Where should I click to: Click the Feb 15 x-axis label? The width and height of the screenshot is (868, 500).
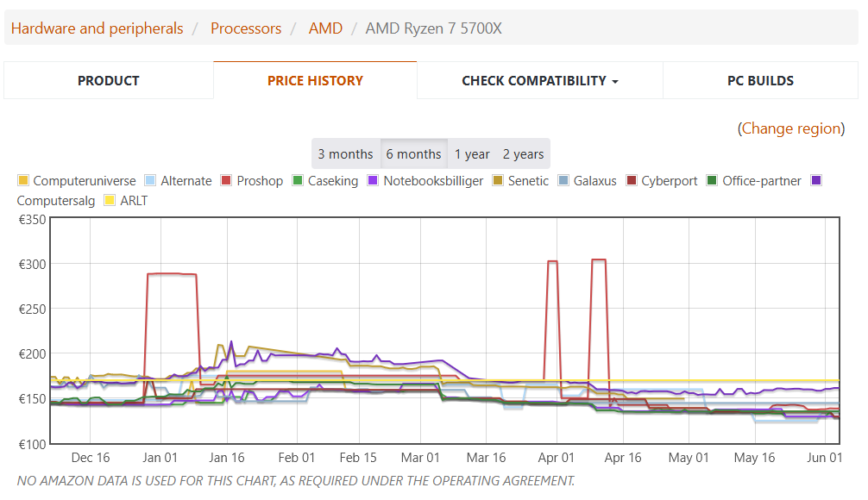click(x=358, y=458)
